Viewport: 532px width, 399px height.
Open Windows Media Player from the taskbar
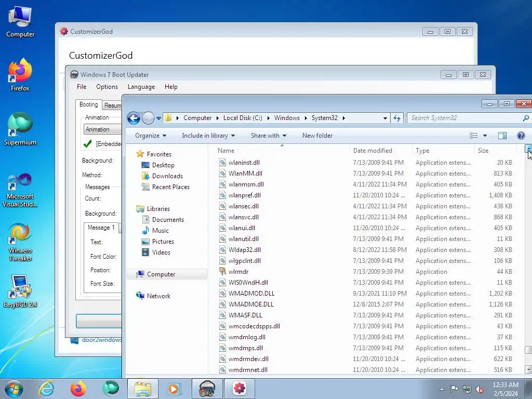pyautogui.click(x=175, y=389)
